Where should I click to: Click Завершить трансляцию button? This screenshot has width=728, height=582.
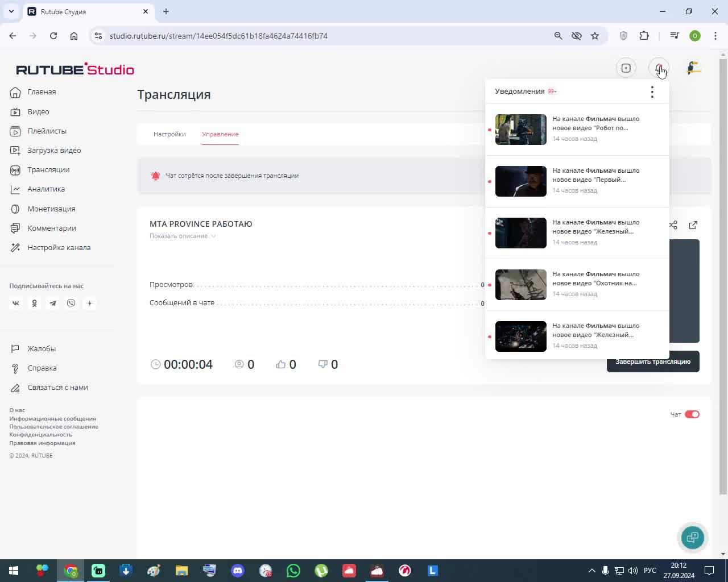[x=653, y=362]
